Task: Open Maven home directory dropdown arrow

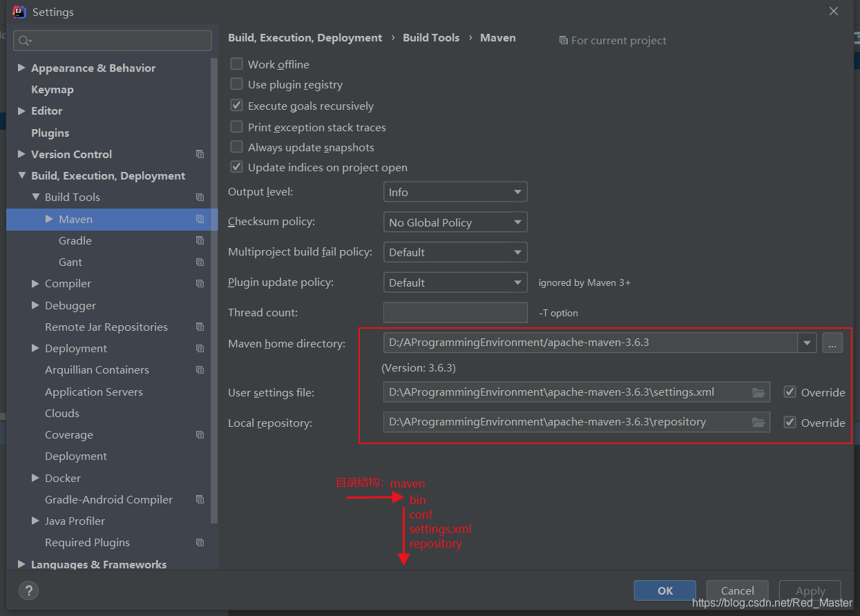Action: 807,343
